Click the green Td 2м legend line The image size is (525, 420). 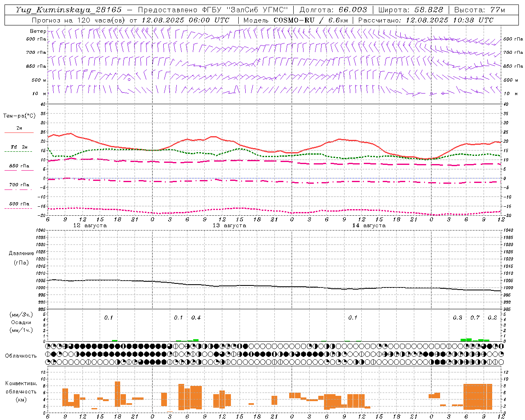(19, 151)
